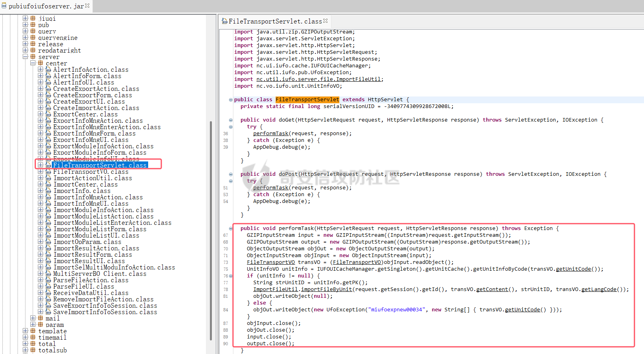
Task: Click the FileTransportServlet.class file icon in tree
Action: (x=48, y=165)
